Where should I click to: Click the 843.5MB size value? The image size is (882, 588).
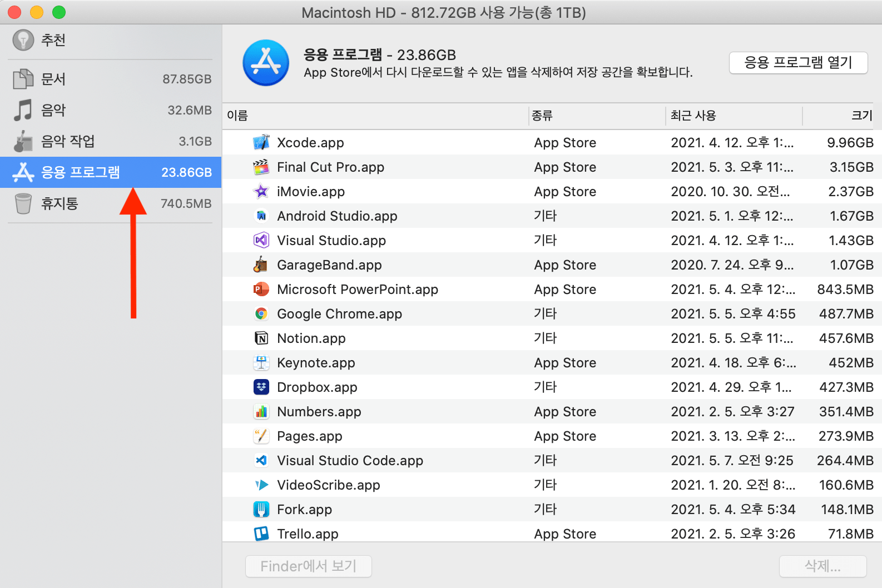coord(845,290)
